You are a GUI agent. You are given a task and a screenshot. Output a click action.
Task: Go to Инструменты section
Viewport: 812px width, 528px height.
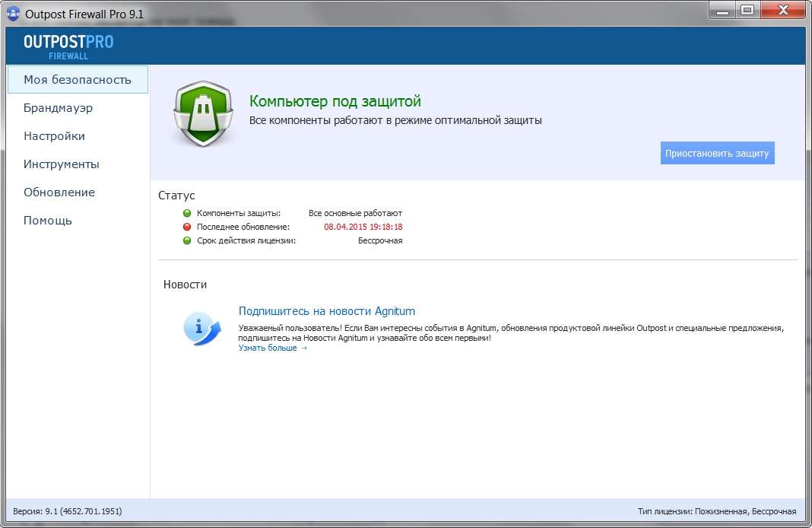(61, 164)
